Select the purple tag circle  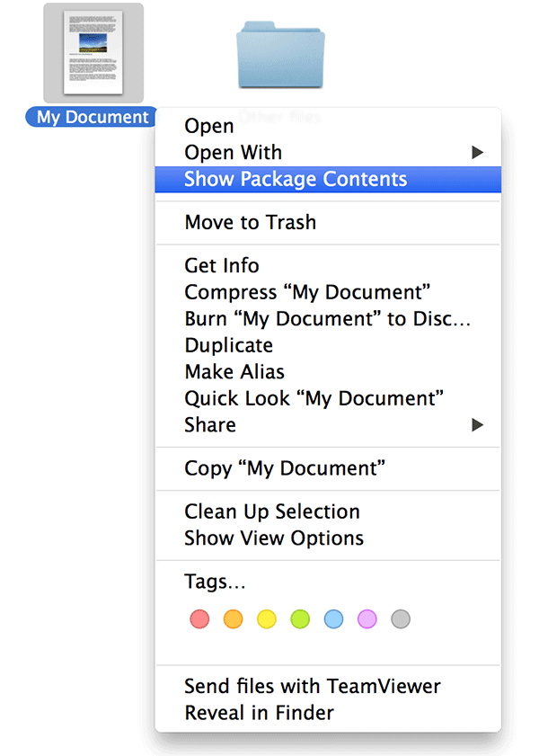tap(367, 618)
